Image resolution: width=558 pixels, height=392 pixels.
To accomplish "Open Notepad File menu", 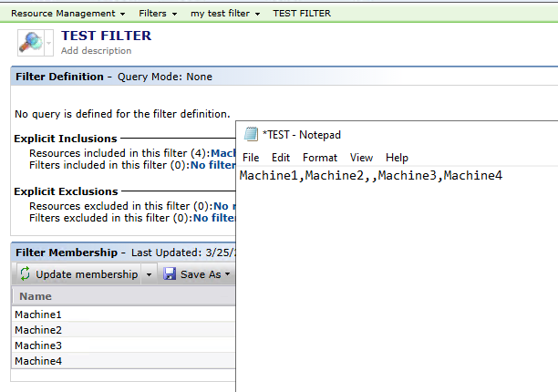I will click(x=251, y=158).
